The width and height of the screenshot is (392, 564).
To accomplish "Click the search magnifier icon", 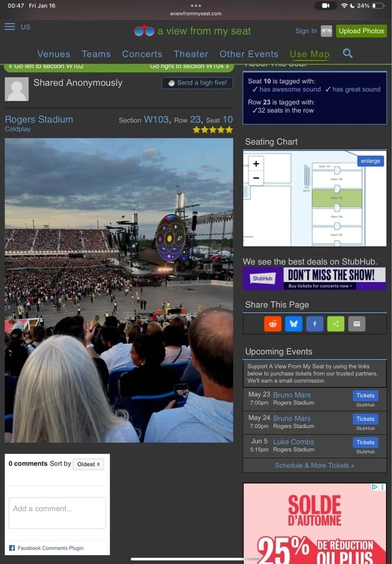I will point(347,53).
